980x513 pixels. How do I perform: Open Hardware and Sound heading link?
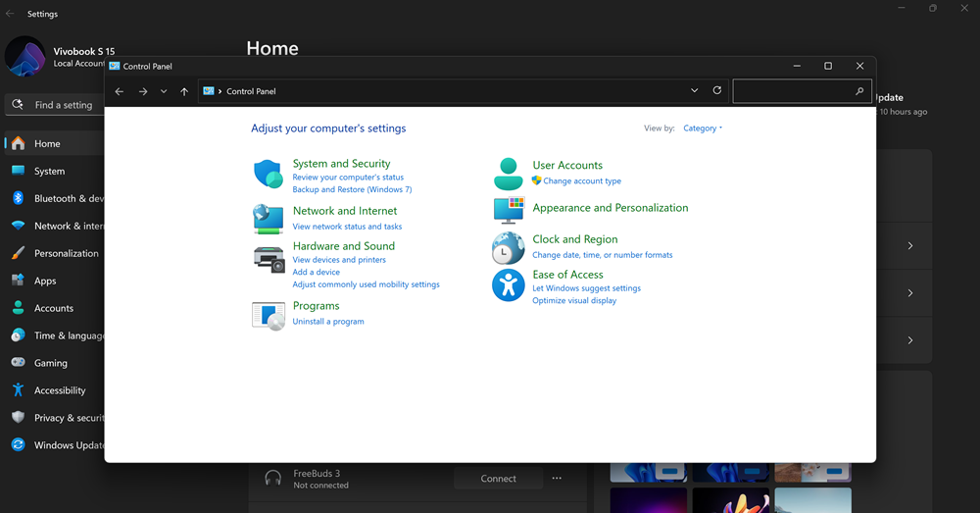344,246
